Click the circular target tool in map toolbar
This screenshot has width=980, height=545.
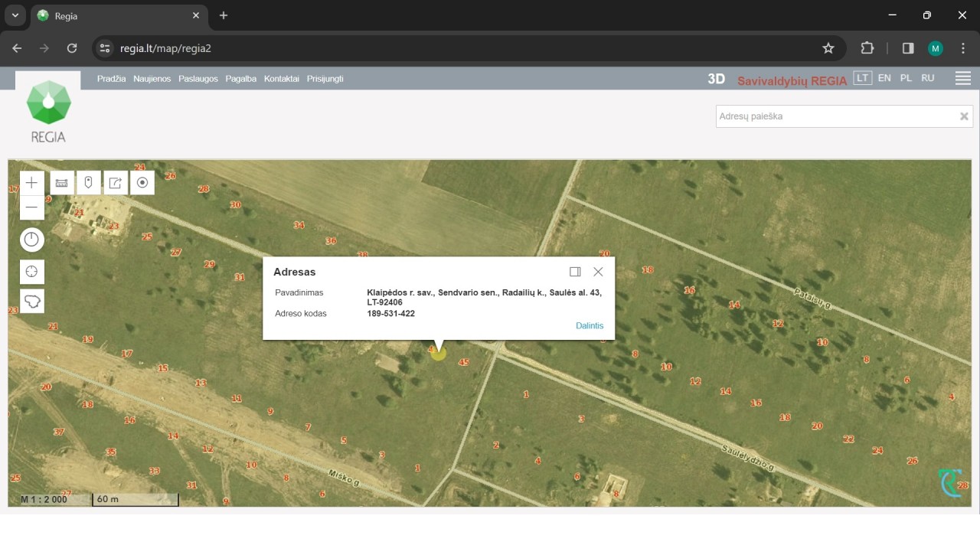coord(142,183)
